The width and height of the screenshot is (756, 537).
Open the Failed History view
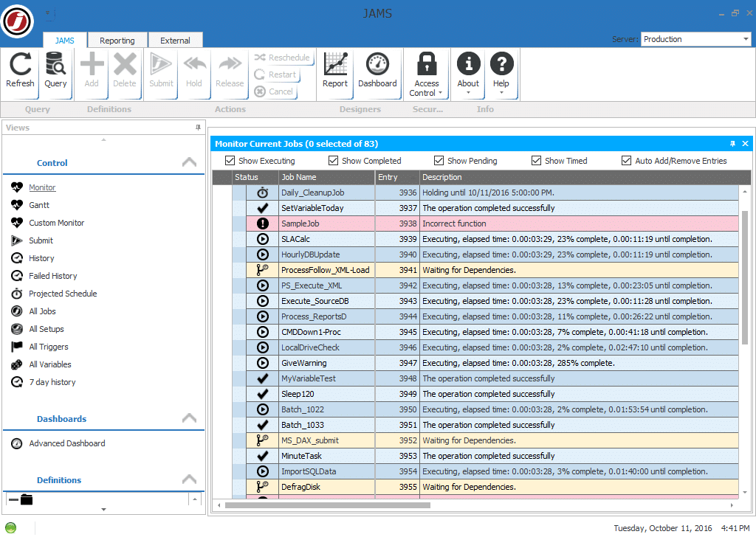tap(52, 275)
